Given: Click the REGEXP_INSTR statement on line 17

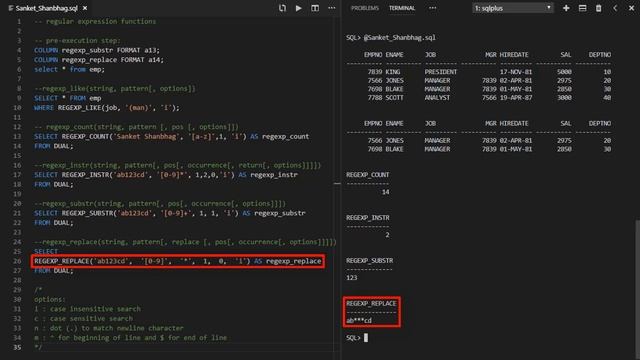Looking at the screenshot, I should (166, 175).
